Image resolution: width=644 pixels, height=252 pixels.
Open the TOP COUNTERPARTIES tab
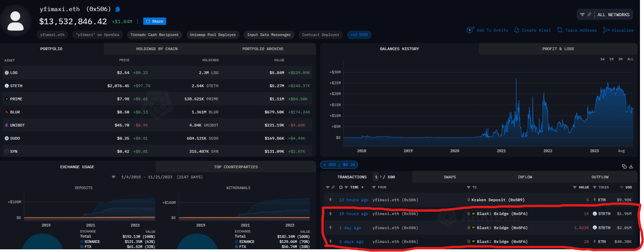(x=236, y=167)
